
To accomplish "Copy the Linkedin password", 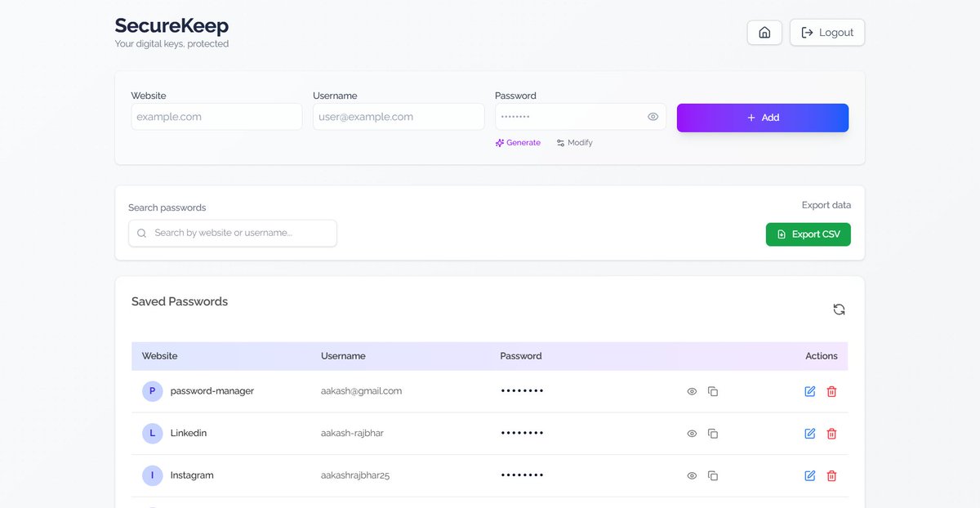I will (713, 434).
